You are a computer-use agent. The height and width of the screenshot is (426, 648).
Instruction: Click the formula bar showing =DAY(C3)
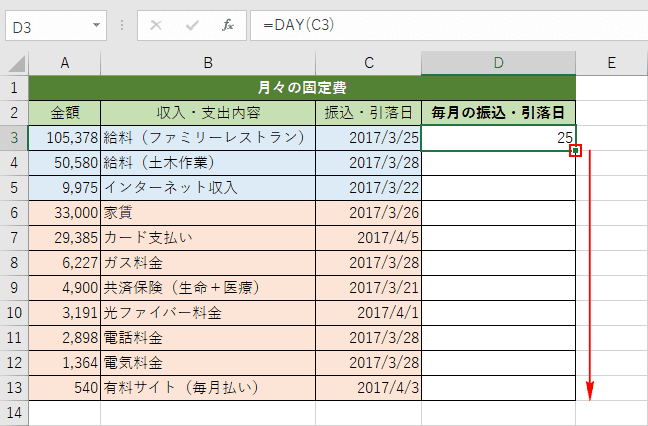[x=449, y=26]
